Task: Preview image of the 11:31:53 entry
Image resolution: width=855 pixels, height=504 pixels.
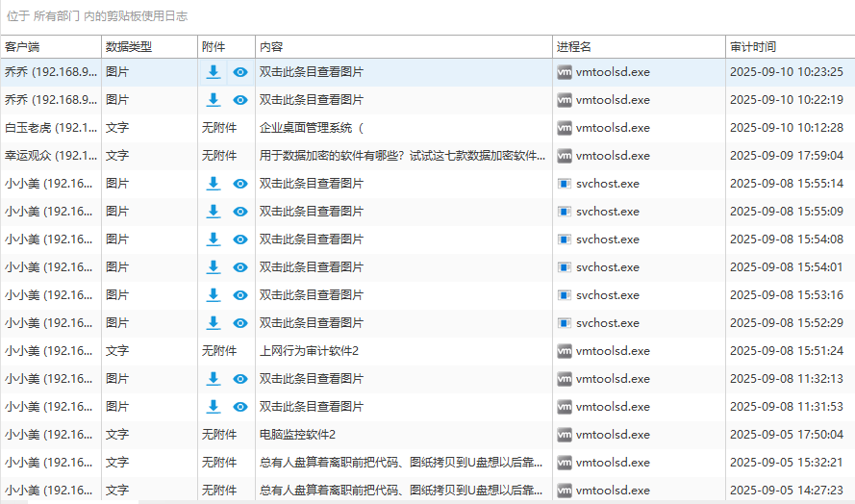Action: point(240,407)
